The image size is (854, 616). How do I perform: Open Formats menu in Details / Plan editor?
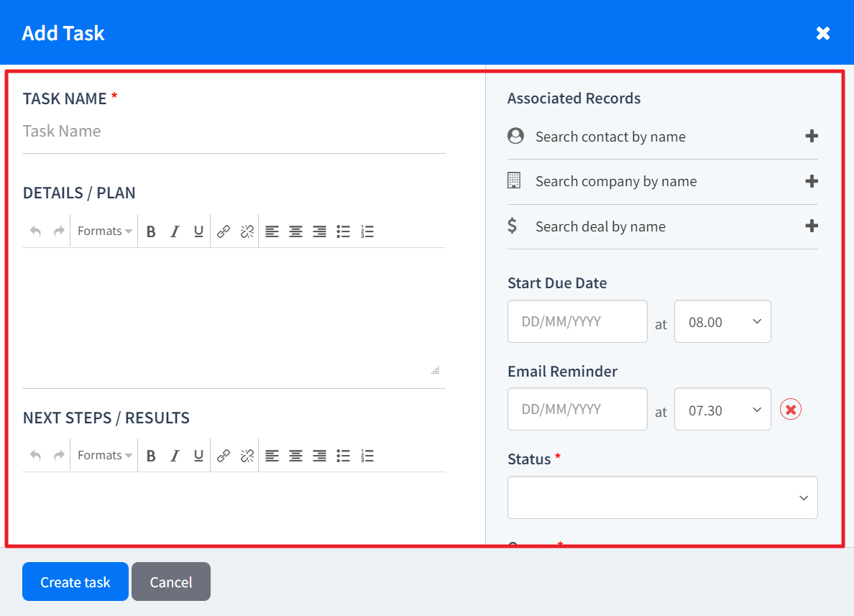pyautogui.click(x=104, y=231)
